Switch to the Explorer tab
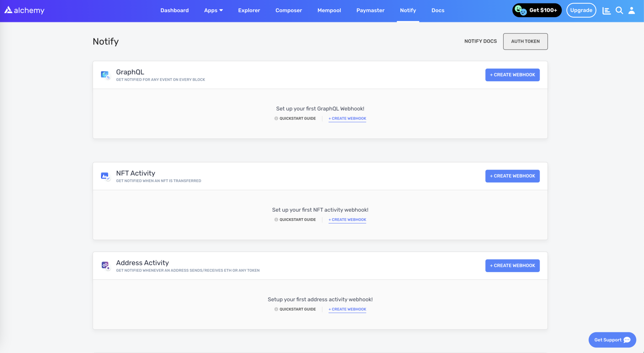This screenshot has height=353, width=644. pyautogui.click(x=249, y=10)
